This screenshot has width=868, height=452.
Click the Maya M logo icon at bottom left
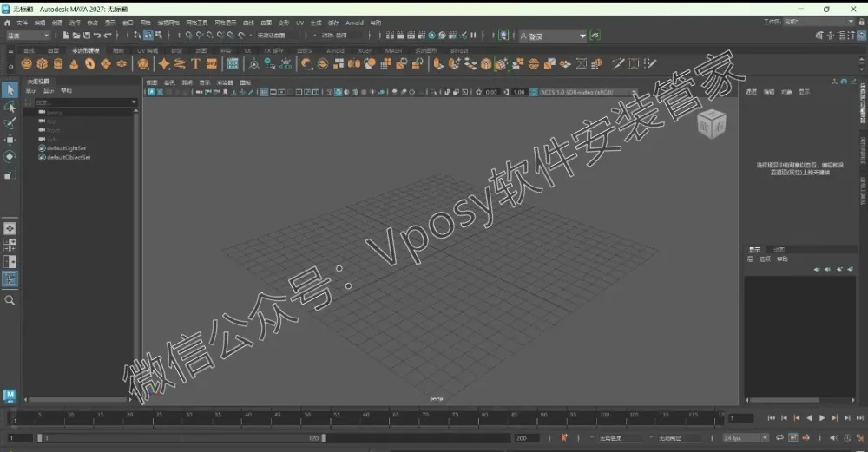tap(10, 396)
